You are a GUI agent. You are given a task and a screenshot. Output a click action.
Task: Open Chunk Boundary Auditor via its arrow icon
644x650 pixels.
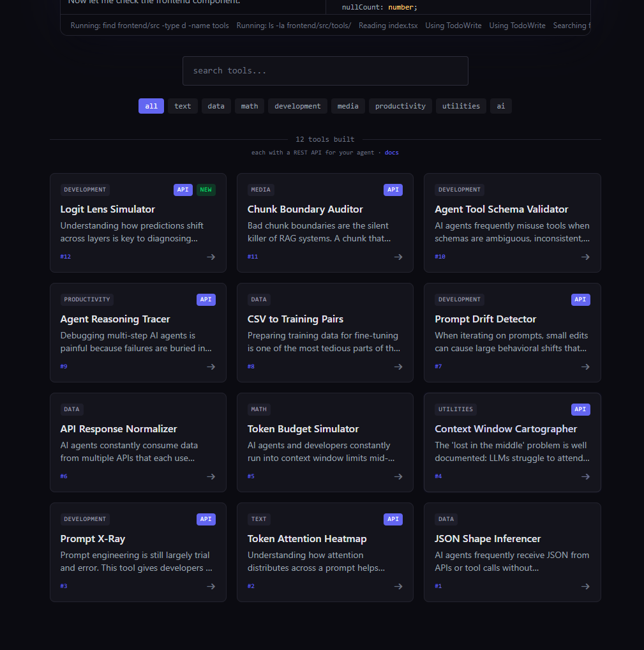(x=398, y=257)
